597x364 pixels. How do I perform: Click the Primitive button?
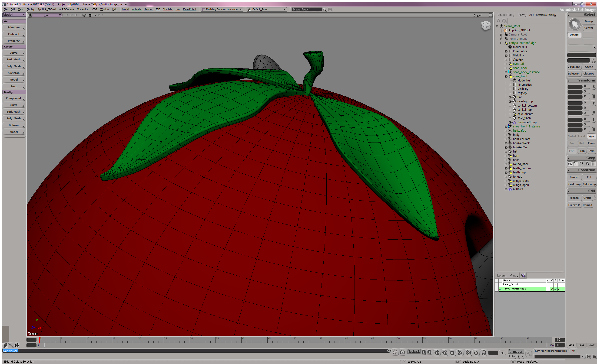click(13, 28)
